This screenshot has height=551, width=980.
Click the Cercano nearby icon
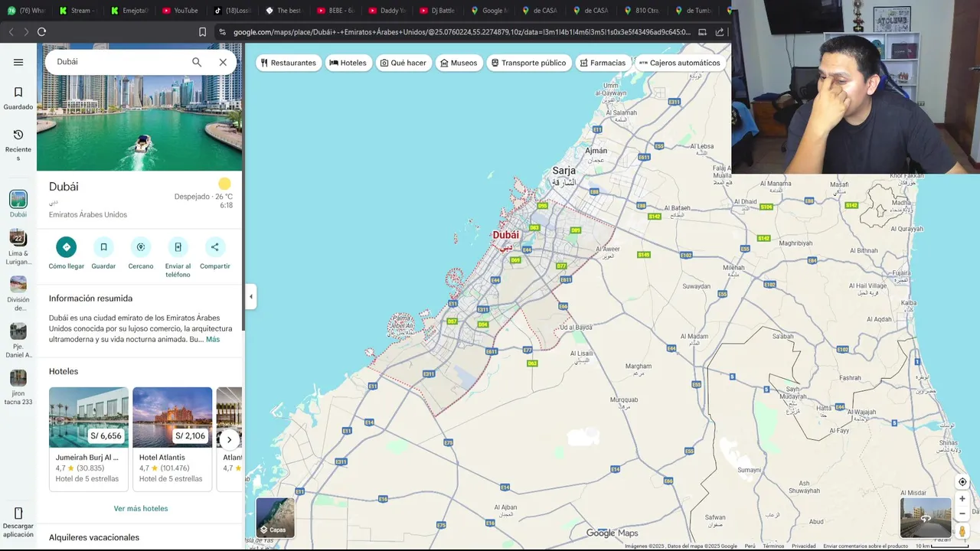[x=141, y=247]
